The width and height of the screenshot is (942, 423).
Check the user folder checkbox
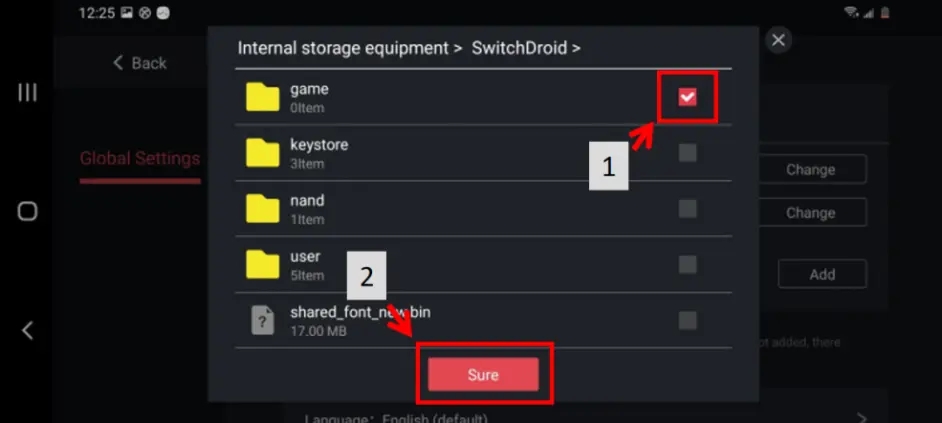[687, 265]
